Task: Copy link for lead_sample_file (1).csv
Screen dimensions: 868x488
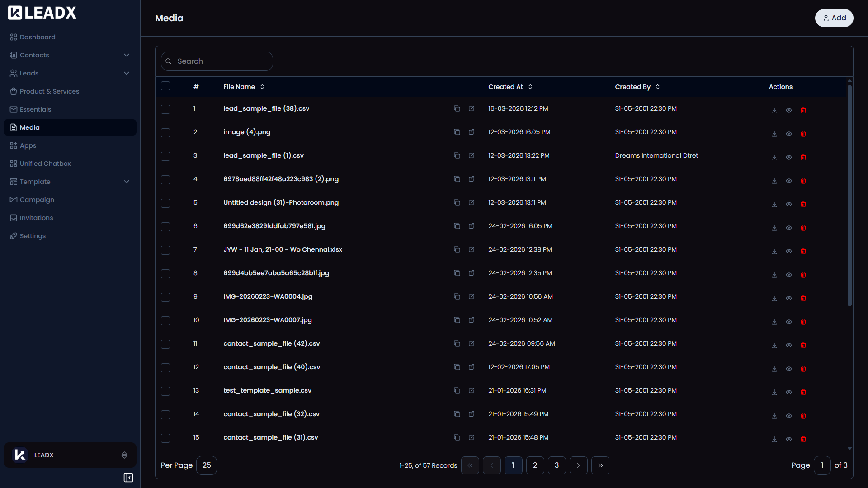Action: pyautogui.click(x=457, y=155)
